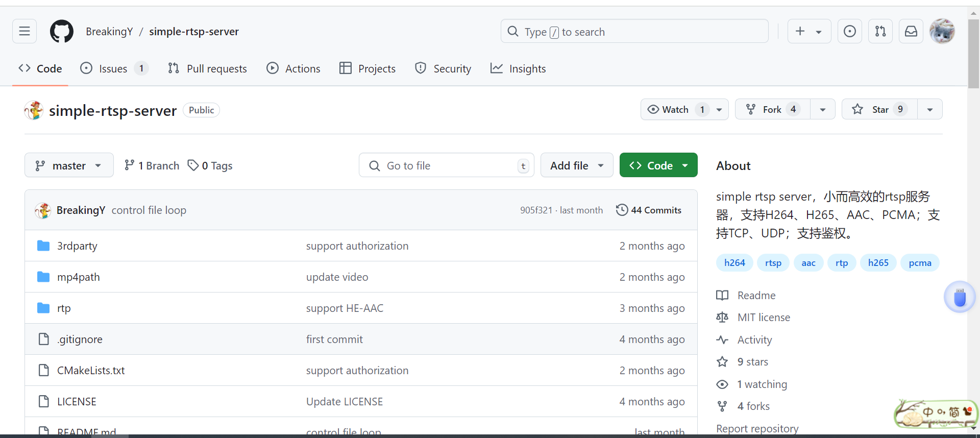The width and height of the screenshot is (980, 438).
Task: View the 44 Commits history
Action: 649,210
